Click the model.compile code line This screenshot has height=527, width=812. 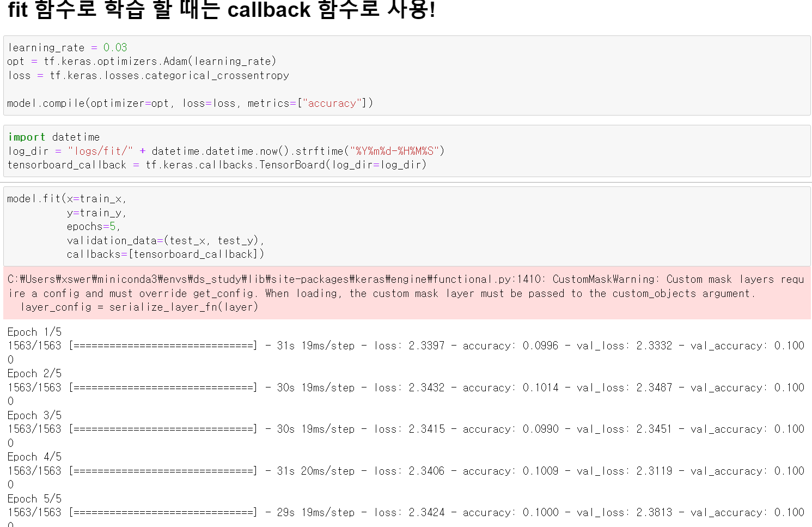tap(190, 103)
